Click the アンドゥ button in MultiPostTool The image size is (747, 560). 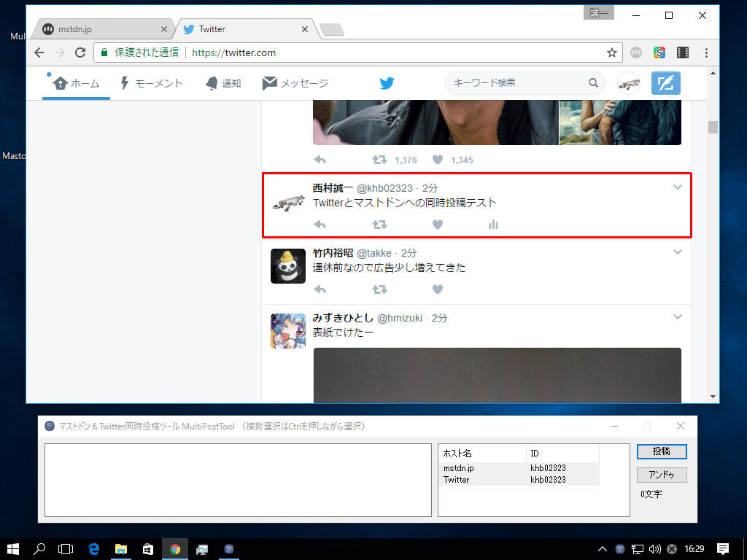coord(662,475)
